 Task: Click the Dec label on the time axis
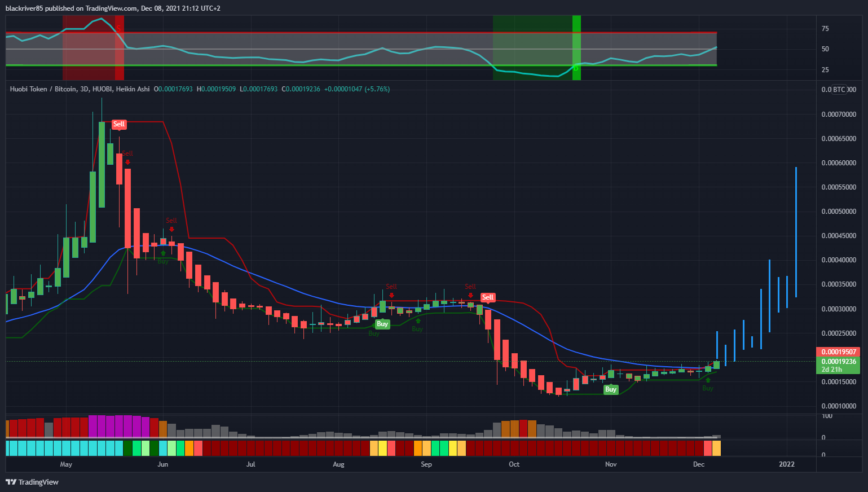click(699, 464)
